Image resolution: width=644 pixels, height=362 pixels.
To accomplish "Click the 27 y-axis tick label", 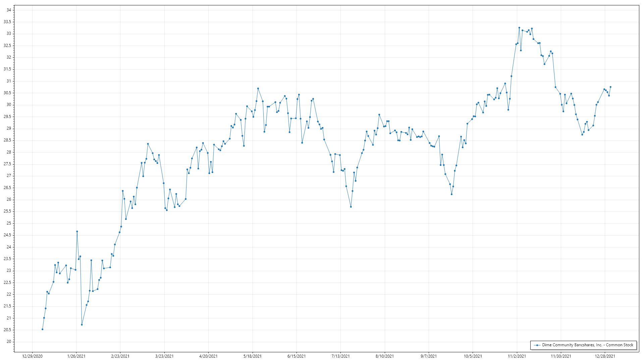I will point(9,176).
